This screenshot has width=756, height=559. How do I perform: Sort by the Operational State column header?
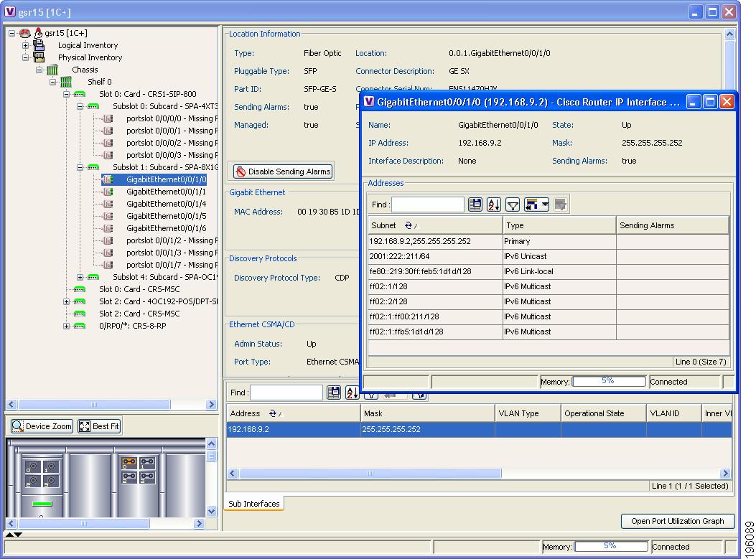click(x=603, y=413)
